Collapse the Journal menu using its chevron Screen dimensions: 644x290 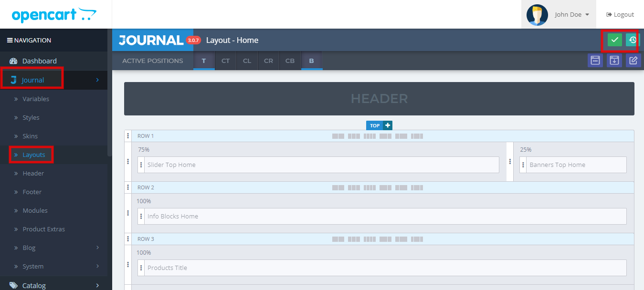tap(97, 80)
